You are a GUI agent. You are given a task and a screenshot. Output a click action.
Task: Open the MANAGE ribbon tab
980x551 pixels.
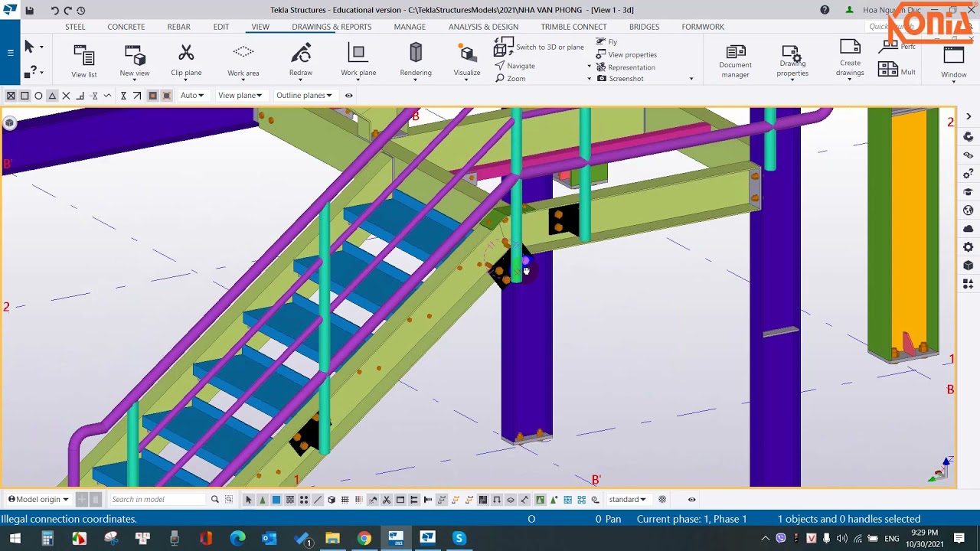tap(410, 27)
